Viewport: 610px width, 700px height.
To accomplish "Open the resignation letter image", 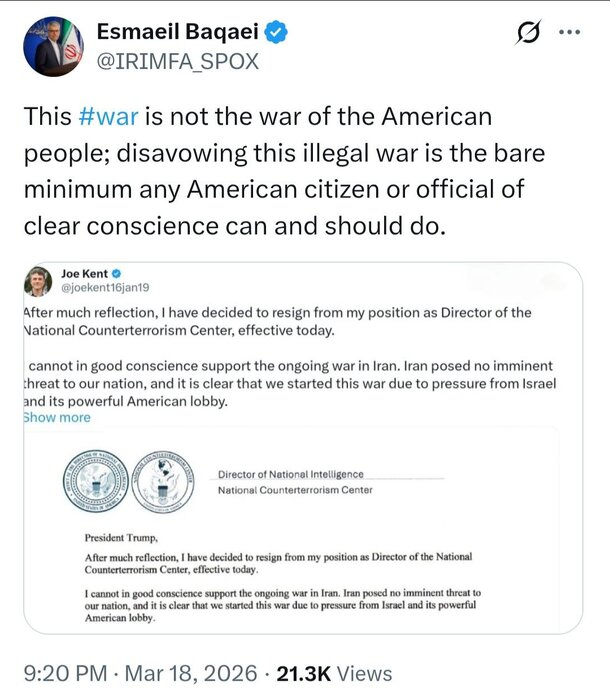I will click(x=300, y=560).
